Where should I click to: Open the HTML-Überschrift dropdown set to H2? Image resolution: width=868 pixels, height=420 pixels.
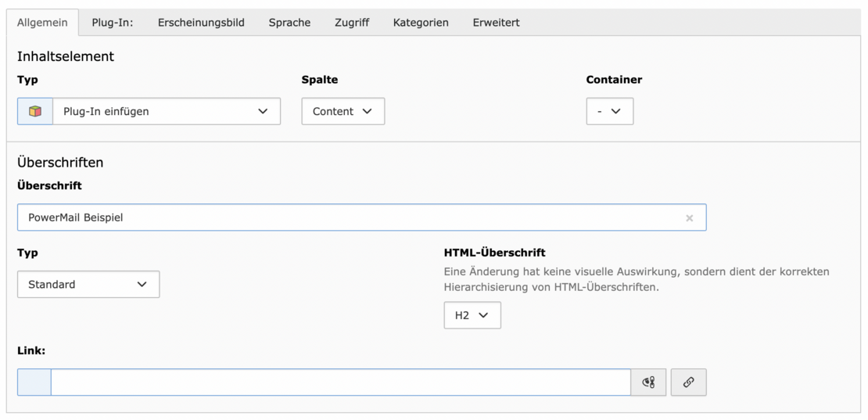[472, 315]
